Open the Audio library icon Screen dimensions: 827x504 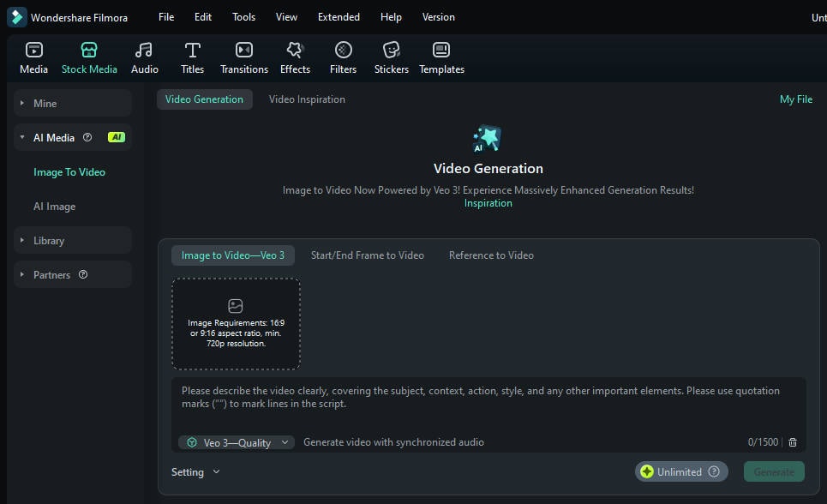point(144,50)
